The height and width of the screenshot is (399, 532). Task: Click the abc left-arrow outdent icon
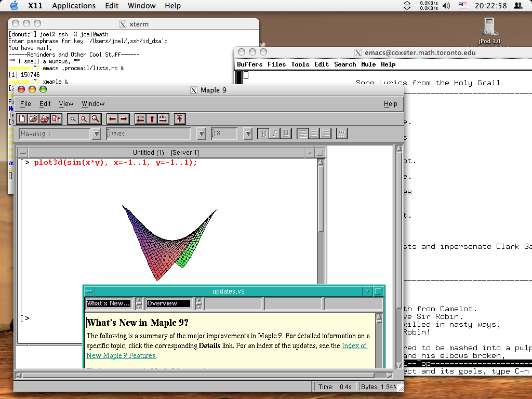pyautogui.click(x=140, y=119)
